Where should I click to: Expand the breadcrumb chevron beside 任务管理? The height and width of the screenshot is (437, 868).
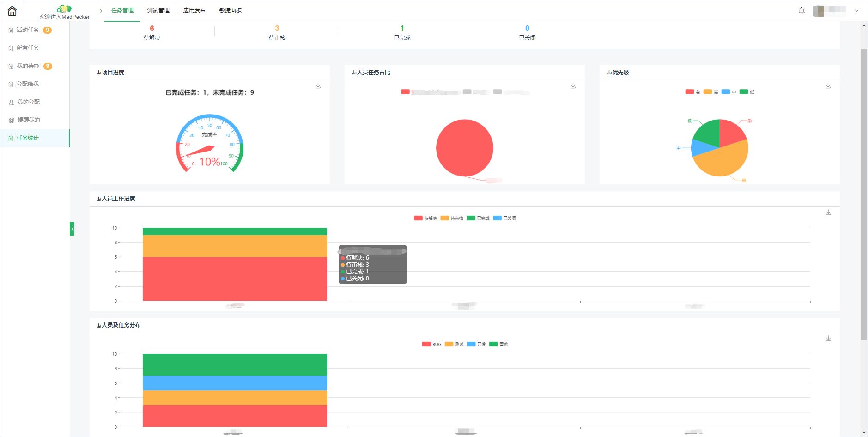pos(101,11)
